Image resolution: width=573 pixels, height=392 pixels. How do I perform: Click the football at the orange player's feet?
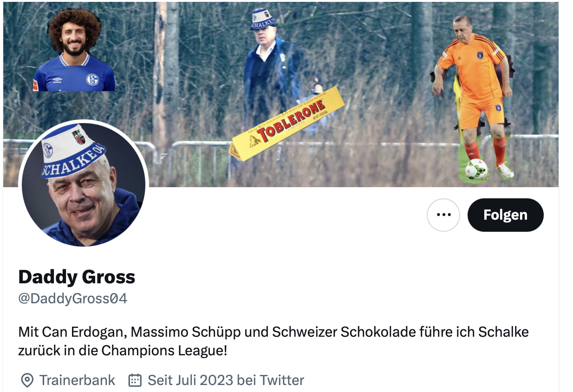point(476,169)
